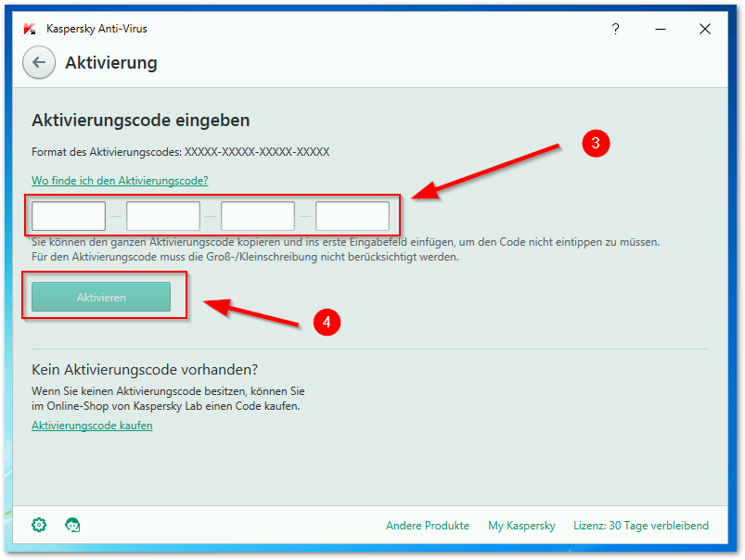Screen dimensions: 745x560
Task: Click 'Lizenz: 30 Tage verbleibend' link
Action: [641, 526]
